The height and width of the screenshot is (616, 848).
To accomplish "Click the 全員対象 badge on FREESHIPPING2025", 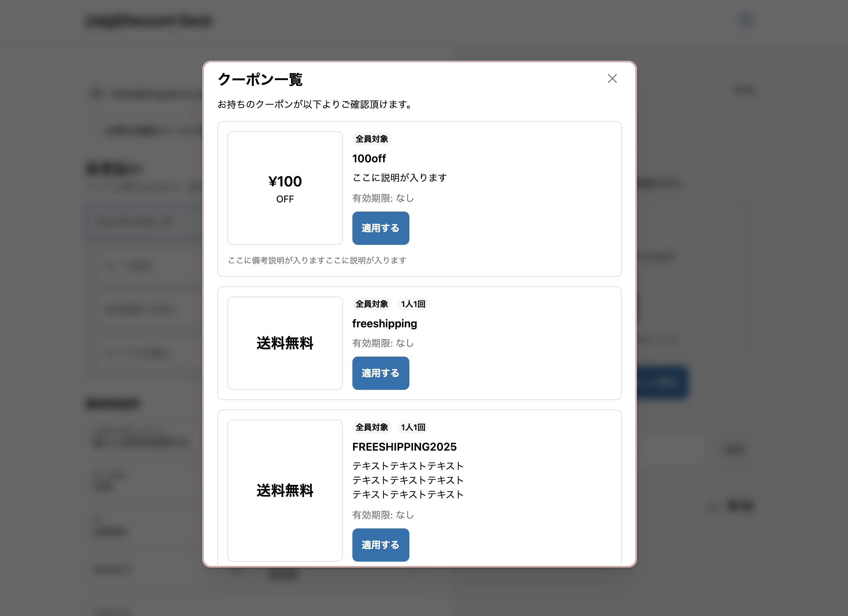I will coord(371,427).
